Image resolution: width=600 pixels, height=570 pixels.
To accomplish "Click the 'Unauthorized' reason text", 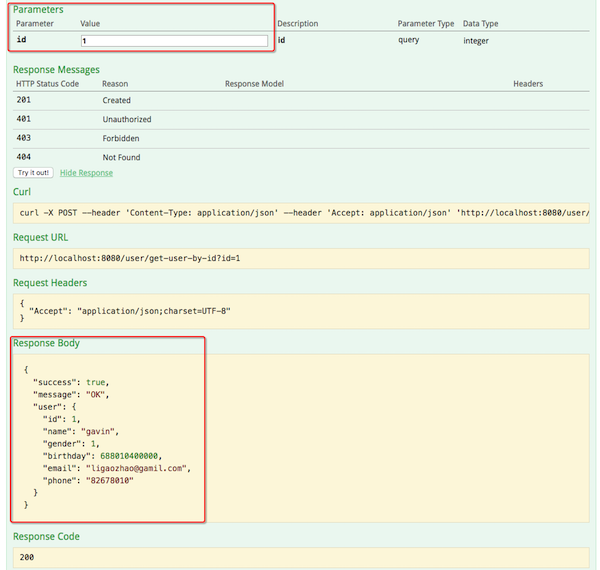I will (127, 119).
